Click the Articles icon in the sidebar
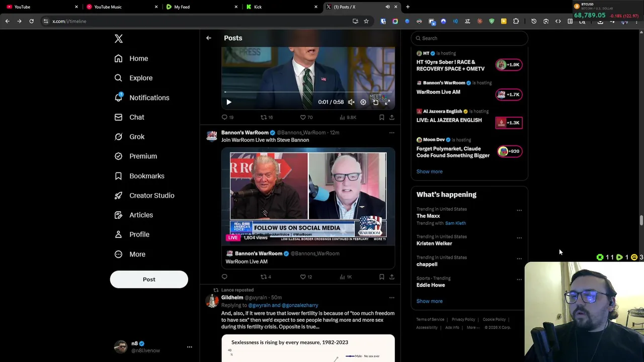The height and width of the screenshot is (362, 644). click(x=118, y=215)
